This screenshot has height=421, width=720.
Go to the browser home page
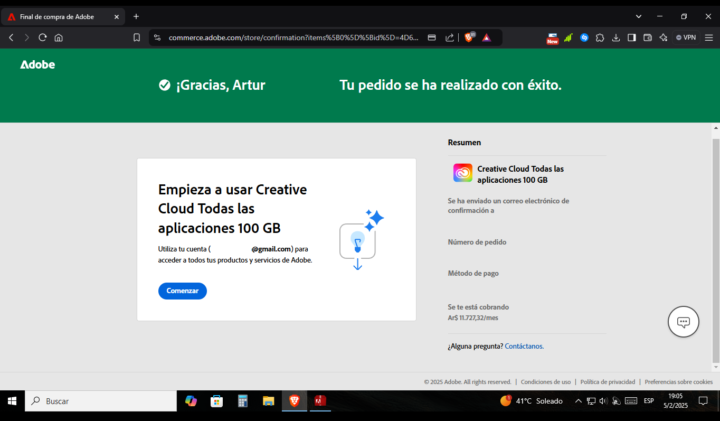tap(58, 38)
